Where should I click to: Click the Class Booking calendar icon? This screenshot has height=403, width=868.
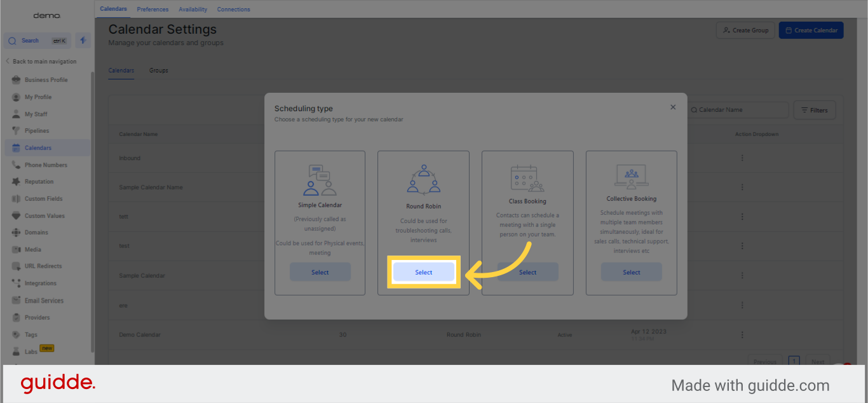(x=527, y=178)
